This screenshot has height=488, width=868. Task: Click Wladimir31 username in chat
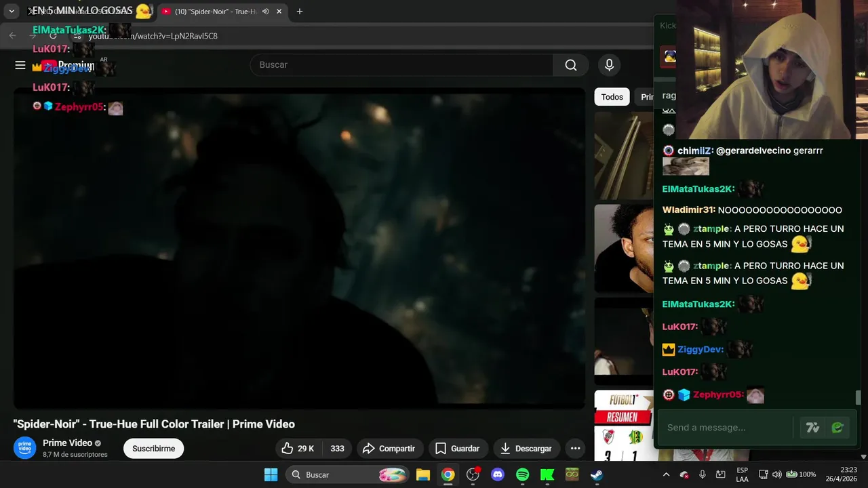688,210
